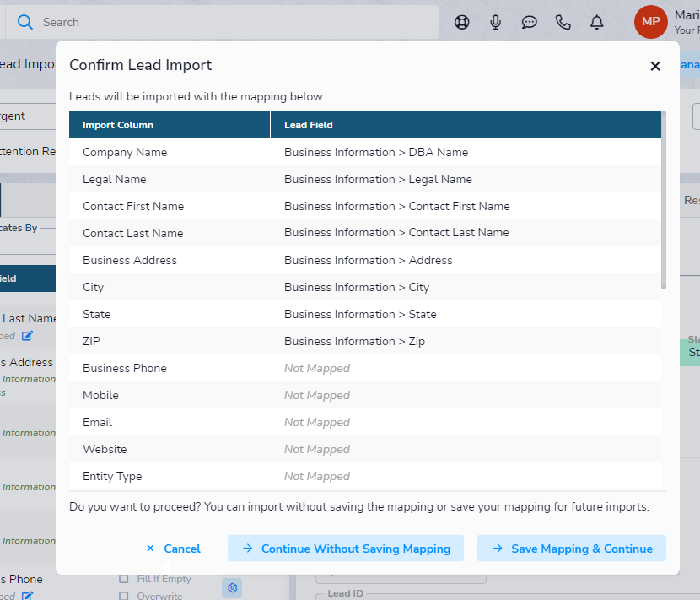This screenshot has width=700, height=600.
Task: Click the phone call icon
Action: coord(563,22)
